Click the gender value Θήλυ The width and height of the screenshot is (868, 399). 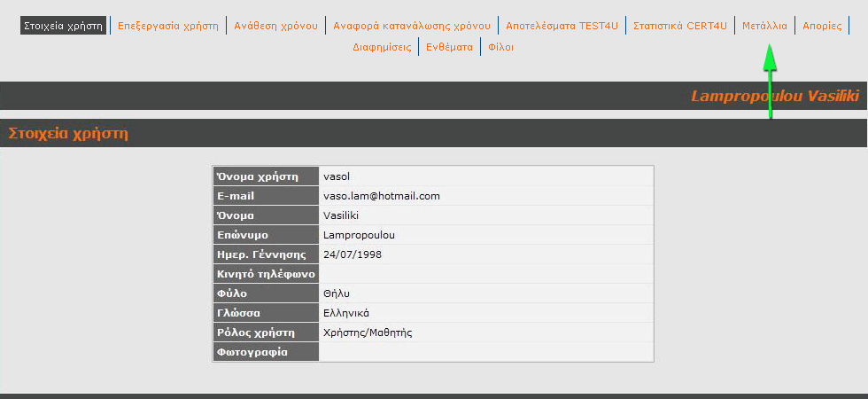(x=337, y=293)
